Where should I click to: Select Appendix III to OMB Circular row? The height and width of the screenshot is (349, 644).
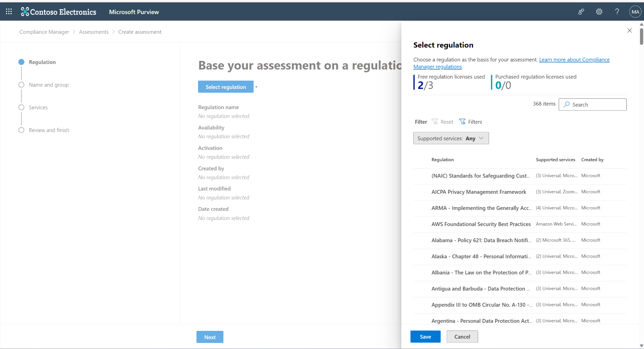click(520, 305)
